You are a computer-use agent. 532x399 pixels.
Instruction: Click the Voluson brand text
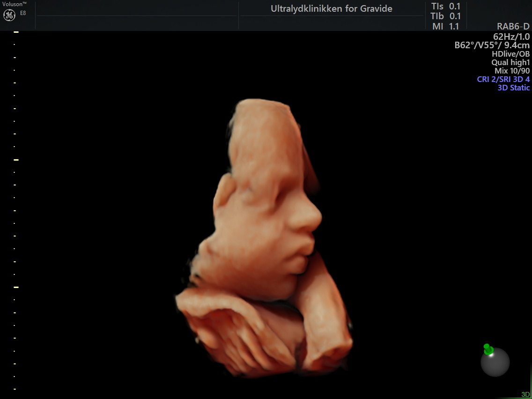pos(15,4)
